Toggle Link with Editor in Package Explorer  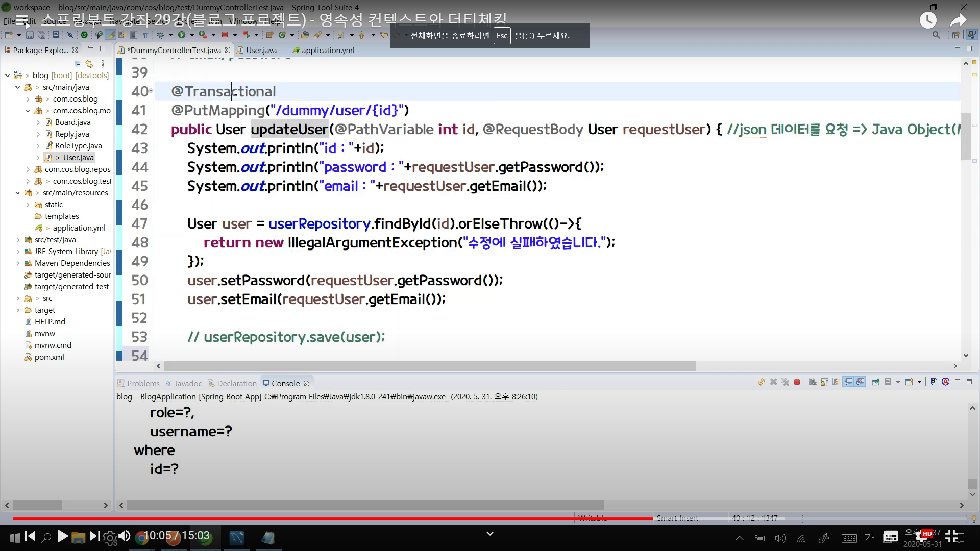(89, 64)
